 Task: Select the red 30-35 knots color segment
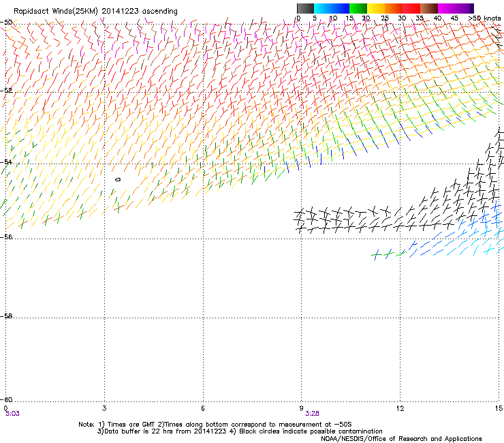coord(411,8)
